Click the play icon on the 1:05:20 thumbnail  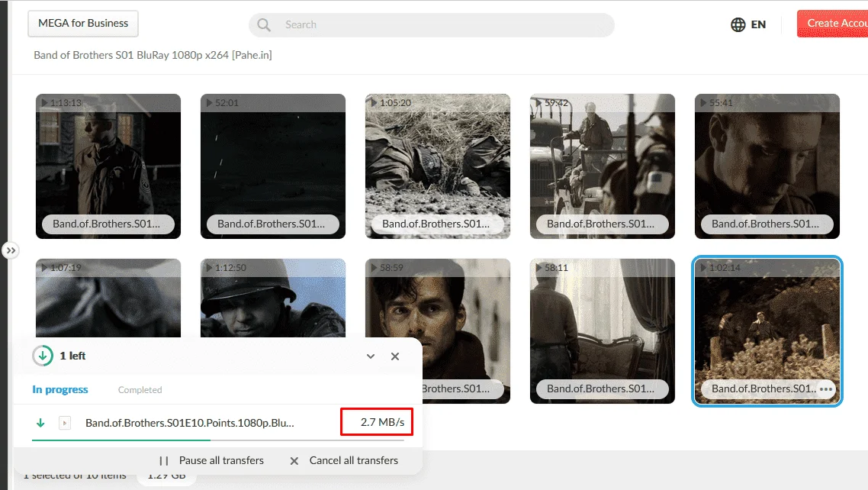[x=375, y=103]
